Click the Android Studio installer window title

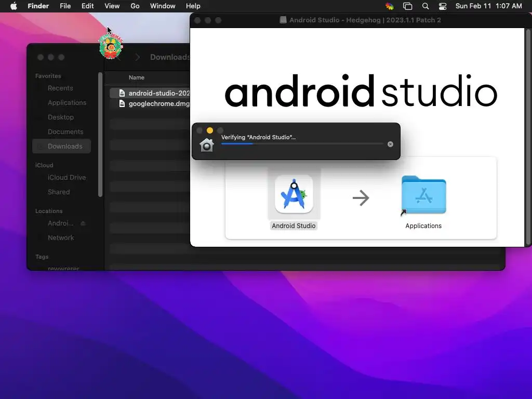coord(365,20)
